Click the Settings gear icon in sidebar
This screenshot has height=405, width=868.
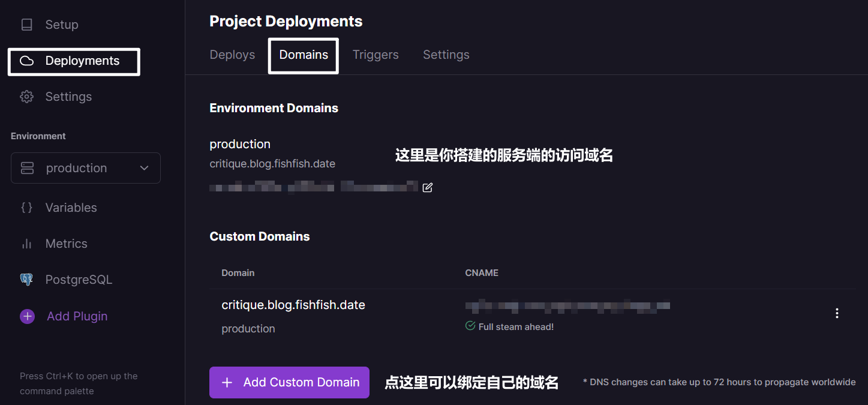point(26,97)
